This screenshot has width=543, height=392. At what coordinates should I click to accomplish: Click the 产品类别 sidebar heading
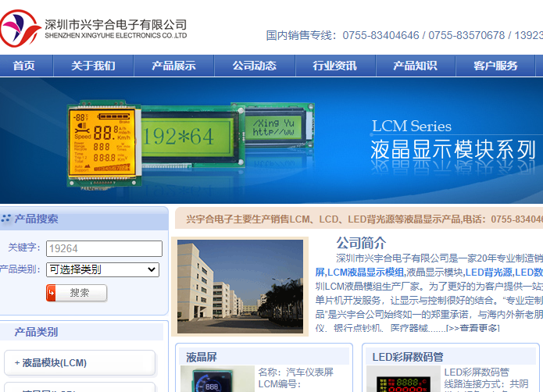36,332
